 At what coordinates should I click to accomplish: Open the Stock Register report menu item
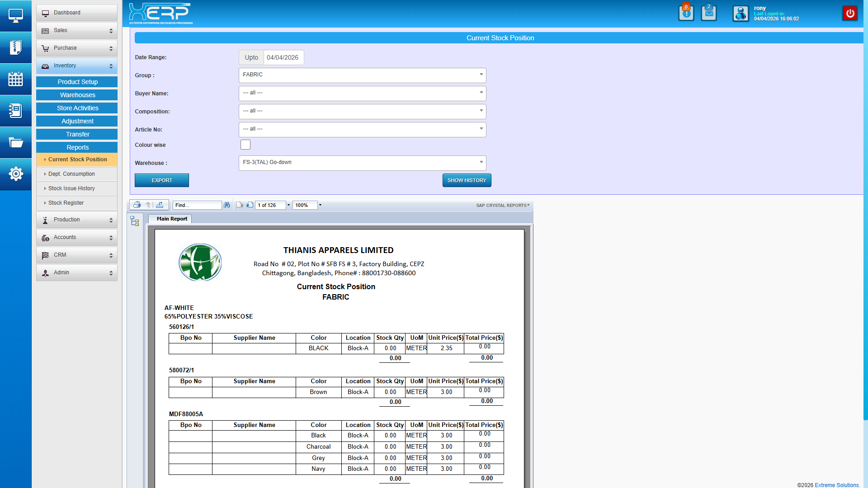(x=66, y=203)
